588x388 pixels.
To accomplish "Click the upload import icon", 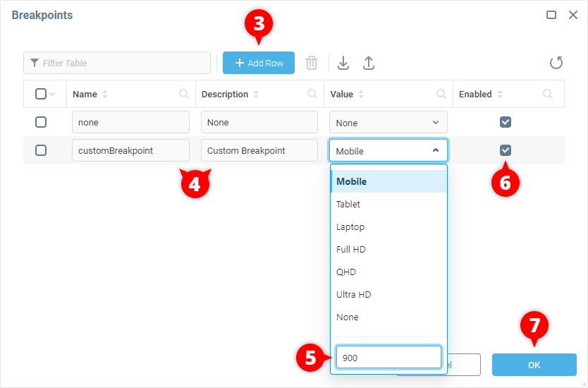I will (368, 63).
